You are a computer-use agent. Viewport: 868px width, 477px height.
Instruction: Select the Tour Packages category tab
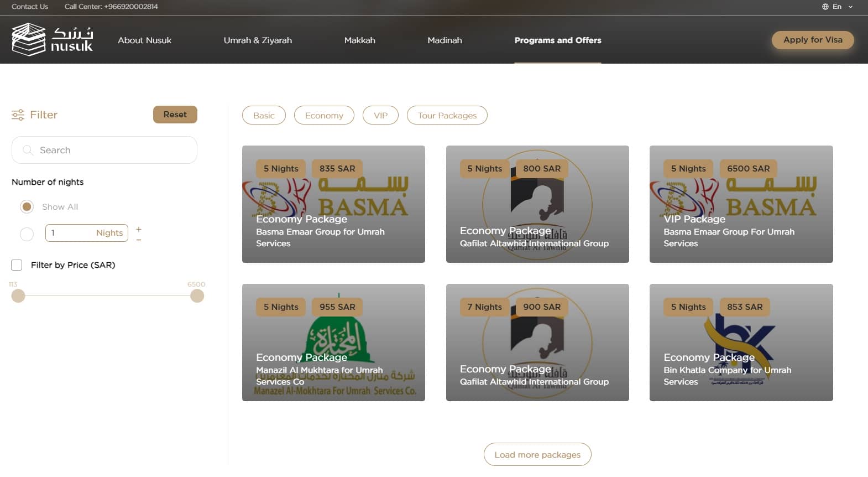coord(447,115)
